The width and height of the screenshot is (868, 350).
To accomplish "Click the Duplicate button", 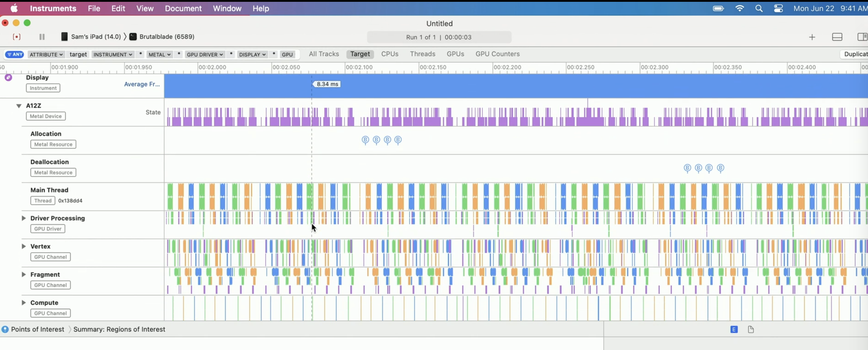I will [x=854, y=54].
